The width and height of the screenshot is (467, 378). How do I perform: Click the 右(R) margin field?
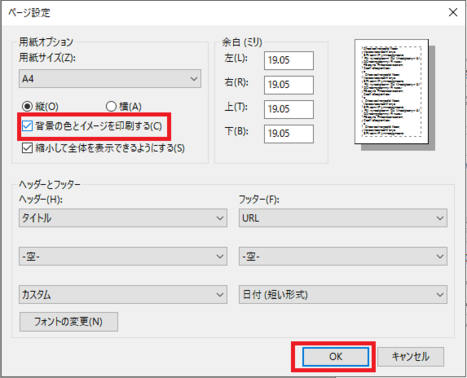(x=289, y=85)
